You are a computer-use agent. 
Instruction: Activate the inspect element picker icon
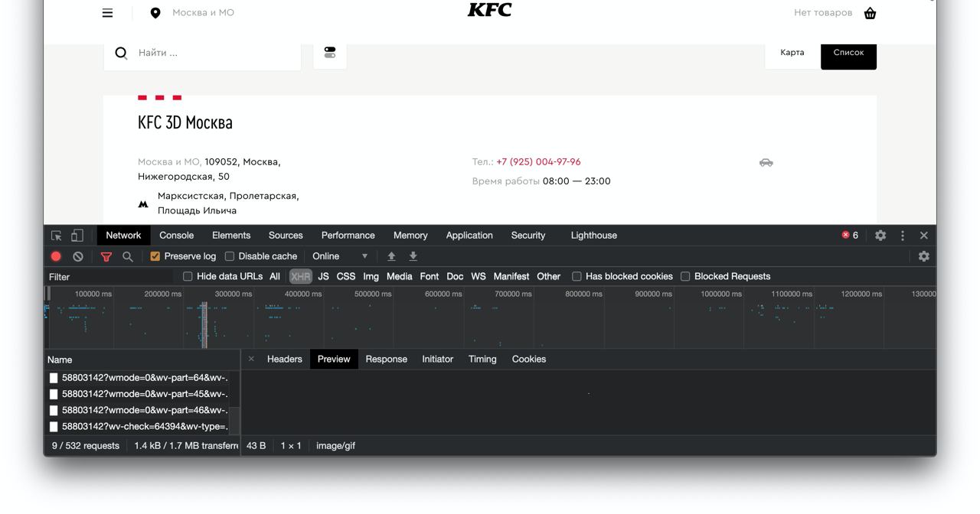[x=57, y=236]
